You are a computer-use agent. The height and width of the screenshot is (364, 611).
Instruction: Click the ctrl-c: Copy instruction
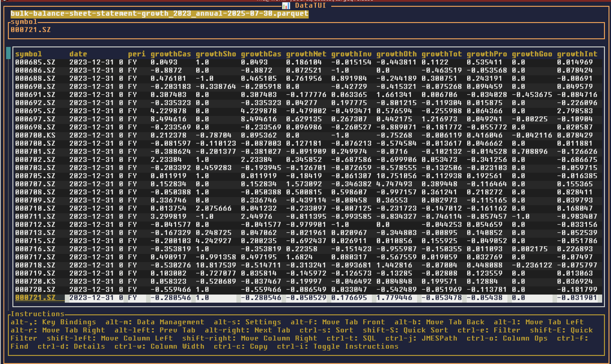pos(240,346)
